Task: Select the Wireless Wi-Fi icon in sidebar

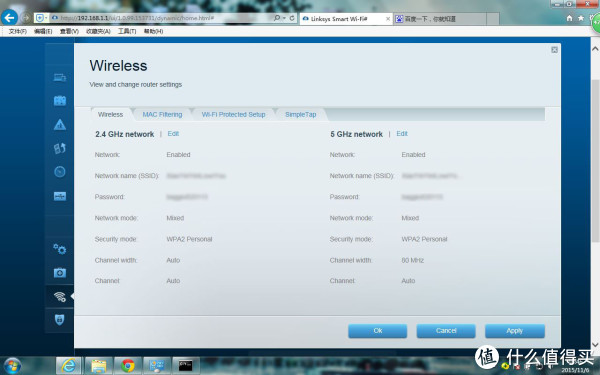Action: click(x=60, y=297)
